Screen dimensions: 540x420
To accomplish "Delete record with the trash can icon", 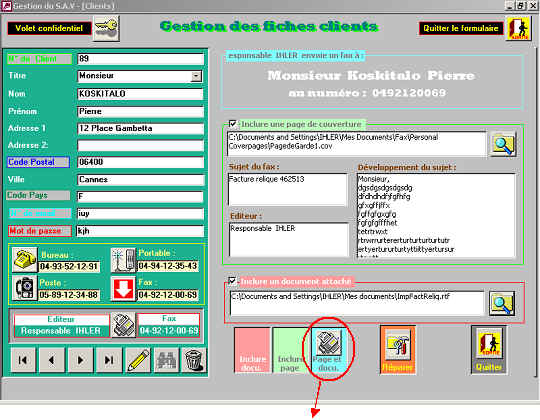I will pyautogui.click(x=195, y=360).
